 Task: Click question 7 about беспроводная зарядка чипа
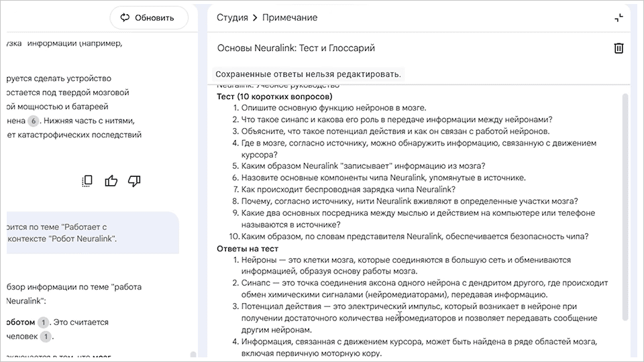[348, 189]
